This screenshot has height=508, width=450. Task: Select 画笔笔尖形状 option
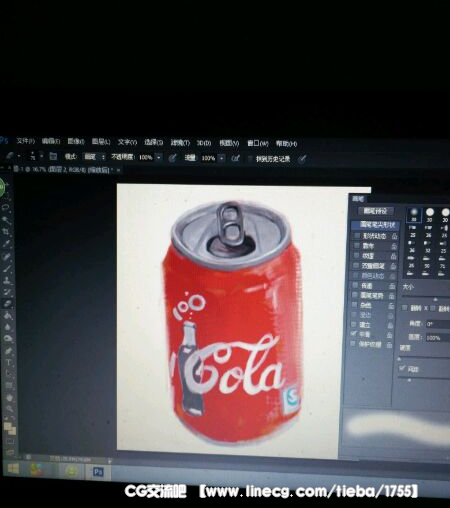click(376, 225)
